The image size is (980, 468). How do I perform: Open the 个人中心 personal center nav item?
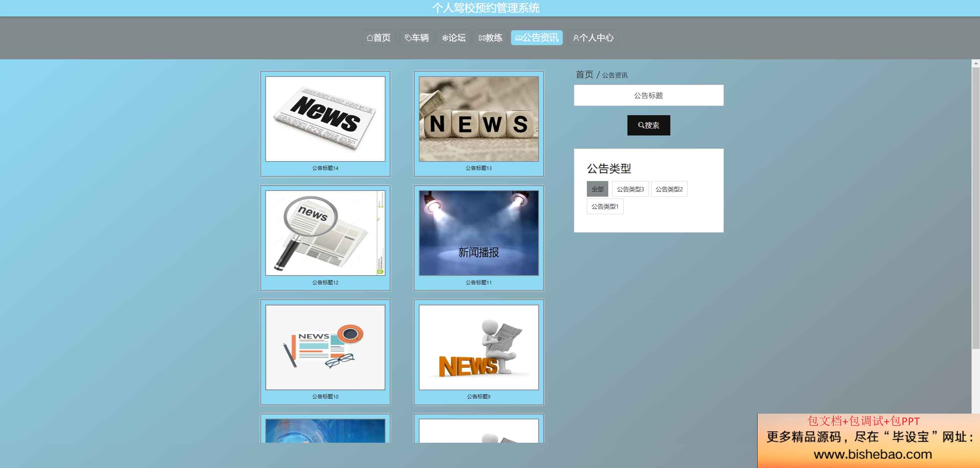593,38
